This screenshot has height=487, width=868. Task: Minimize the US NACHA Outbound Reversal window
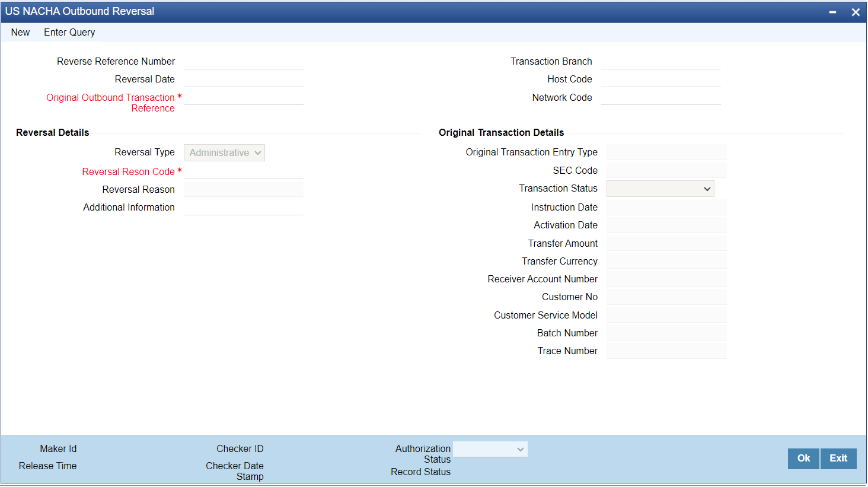[x=832, y=12]
